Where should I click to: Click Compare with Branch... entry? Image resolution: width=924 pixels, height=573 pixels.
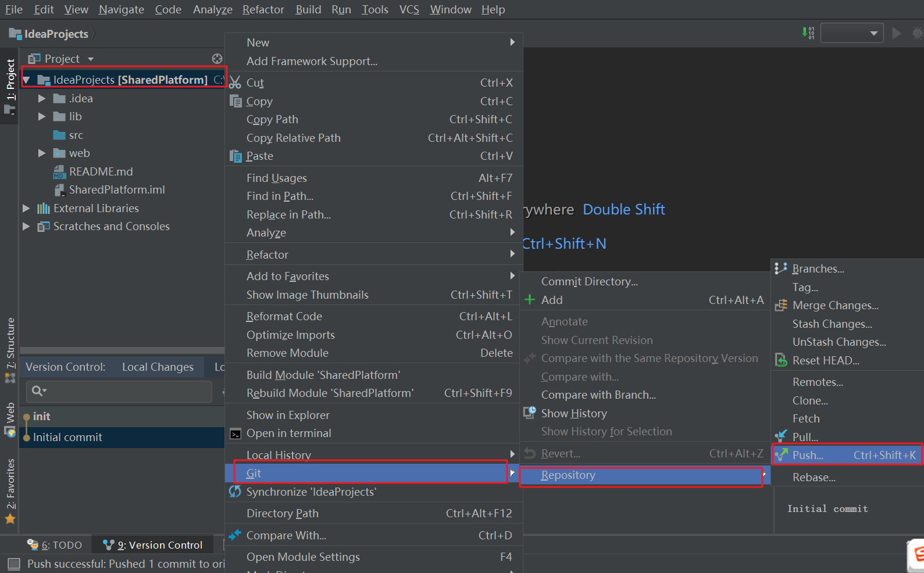tap(598, 395)
